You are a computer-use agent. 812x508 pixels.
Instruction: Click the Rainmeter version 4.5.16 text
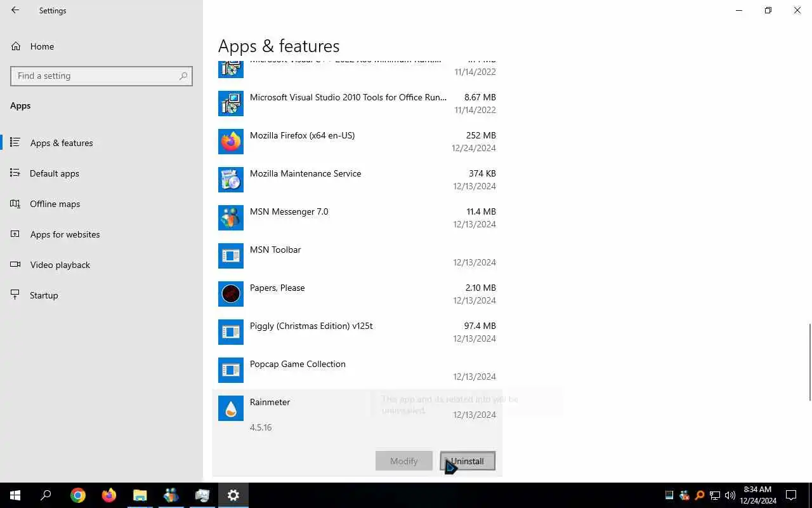click(261, 427)
